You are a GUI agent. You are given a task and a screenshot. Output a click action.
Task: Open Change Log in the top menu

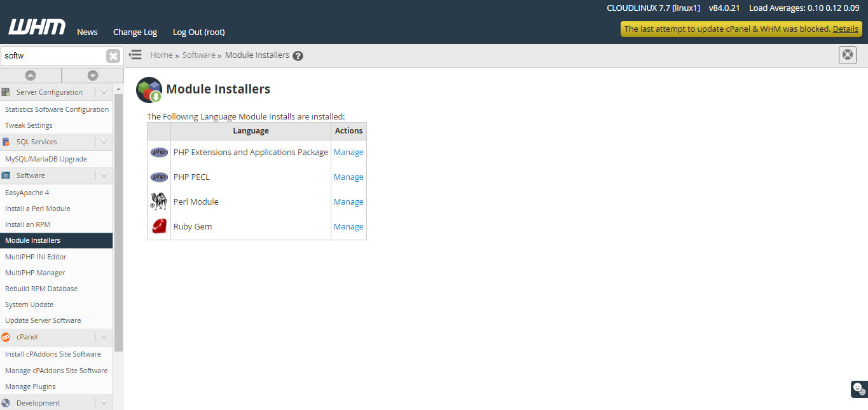coord(135,32)
